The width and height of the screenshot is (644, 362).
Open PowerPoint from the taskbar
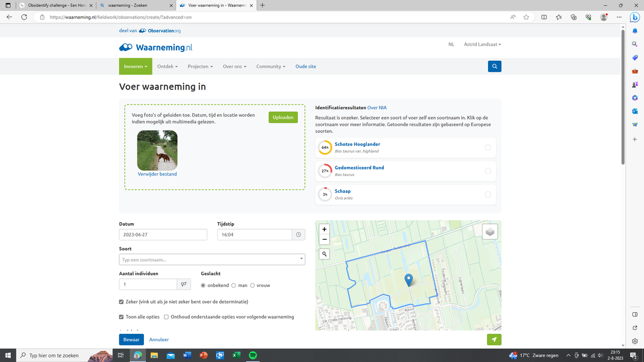coord(204,355)
